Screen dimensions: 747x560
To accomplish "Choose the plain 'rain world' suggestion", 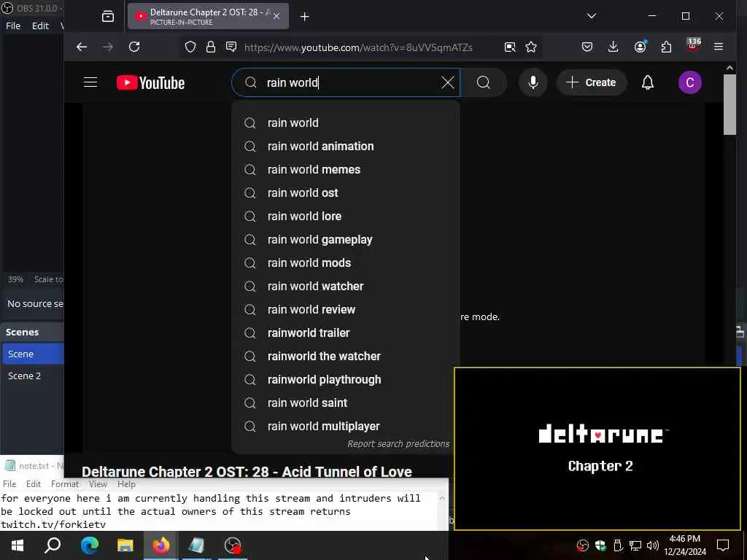I will tap(345, 122).
